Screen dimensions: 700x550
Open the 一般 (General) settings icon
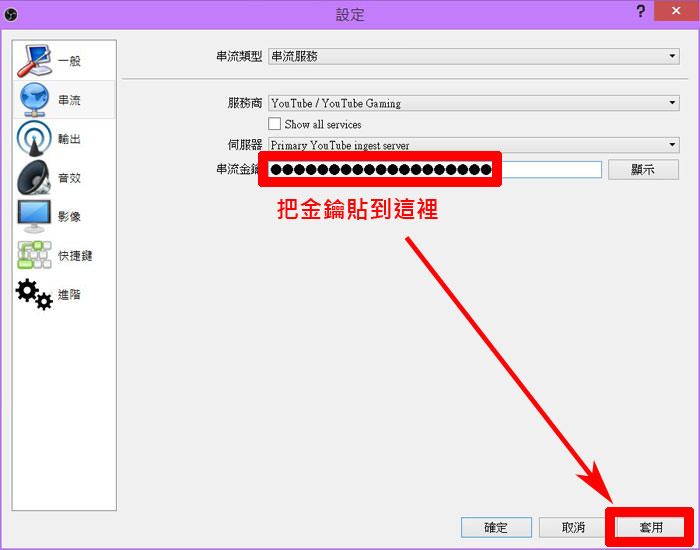point(34,60)
